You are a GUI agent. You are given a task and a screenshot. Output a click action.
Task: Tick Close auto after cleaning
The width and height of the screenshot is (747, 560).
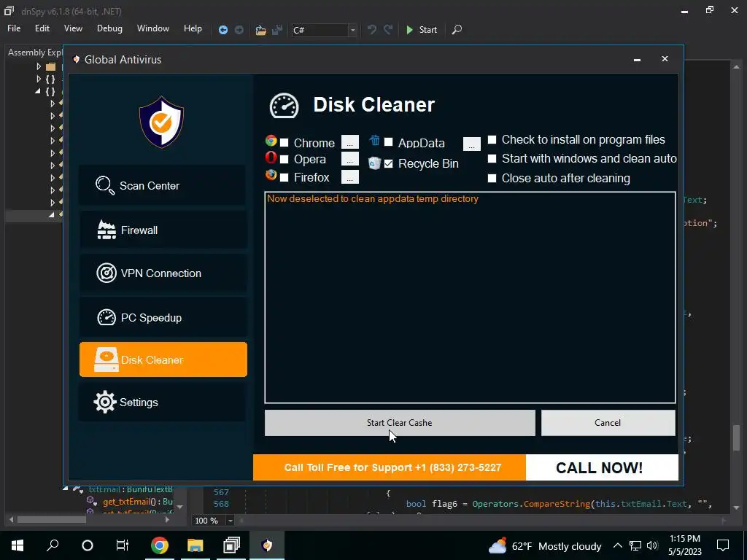[492, 178]
